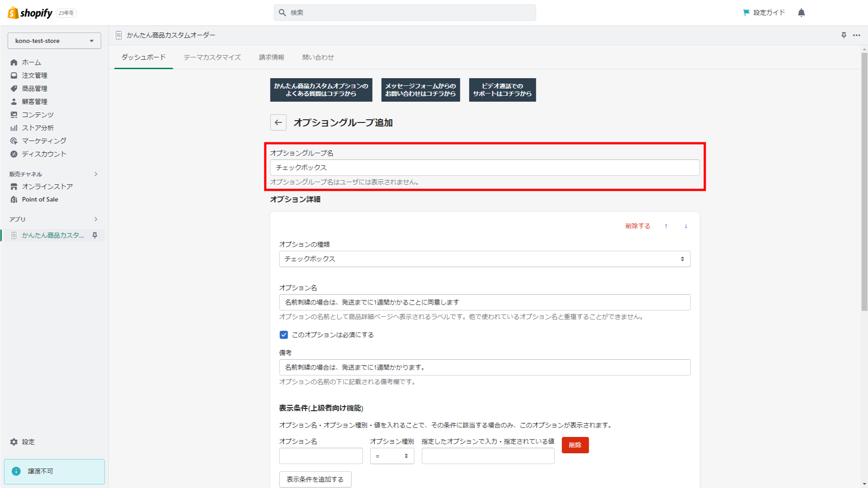Open the kono-test-store dropdown
The height and width of the screenshot is (488, 868).
pos(54,41)
